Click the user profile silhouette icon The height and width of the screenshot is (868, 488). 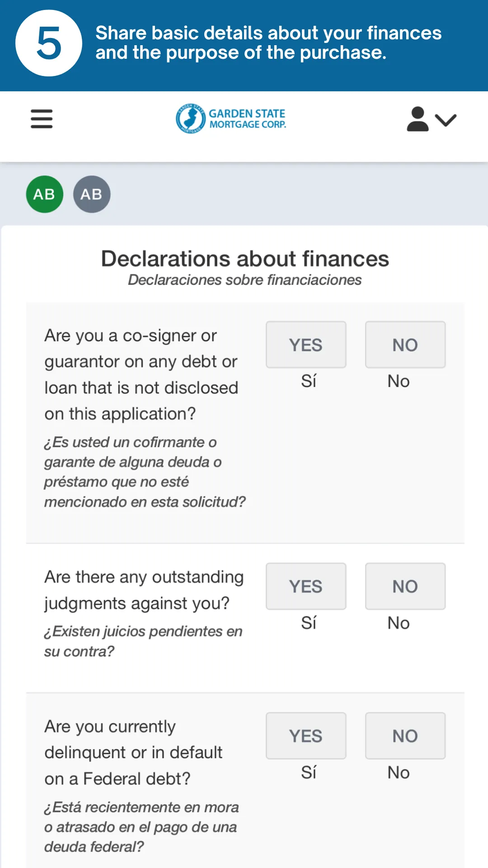(418, 119)
